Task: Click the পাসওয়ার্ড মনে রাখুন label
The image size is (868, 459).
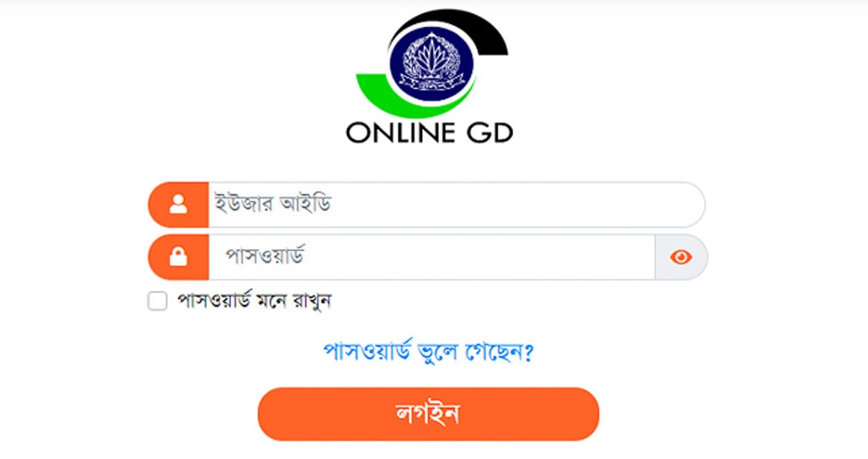Action: 255,301
